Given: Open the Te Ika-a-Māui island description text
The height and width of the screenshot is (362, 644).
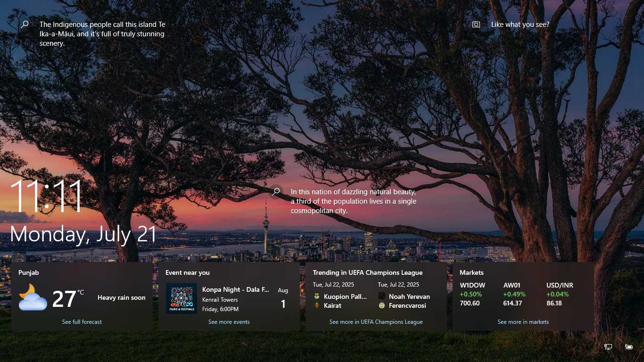Looking at the screenshot, I should coord(102,34).
